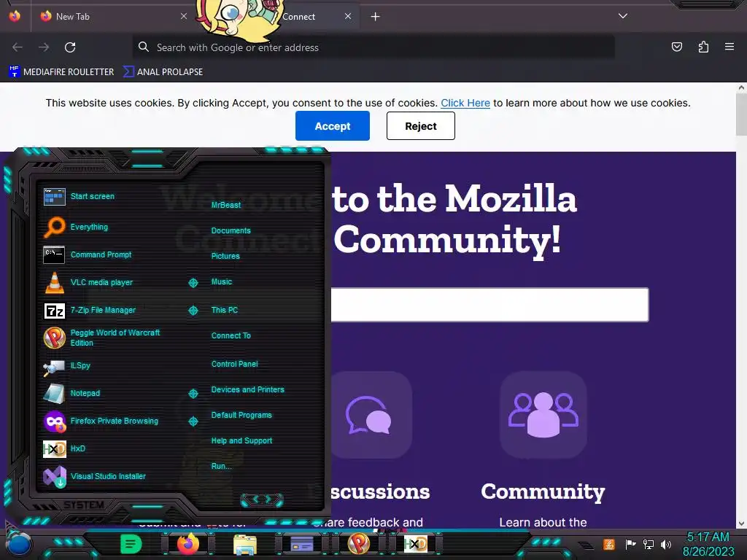Viewport: 747px width, 560px height.
Task: Click the page vertical scrollbar thumb
Action: 741,114
